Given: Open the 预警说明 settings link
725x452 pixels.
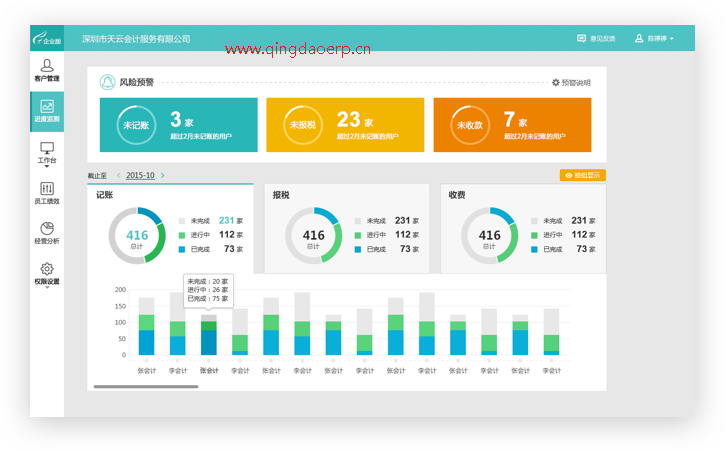Looking at the screenshot, I should [x=571, y=83].
